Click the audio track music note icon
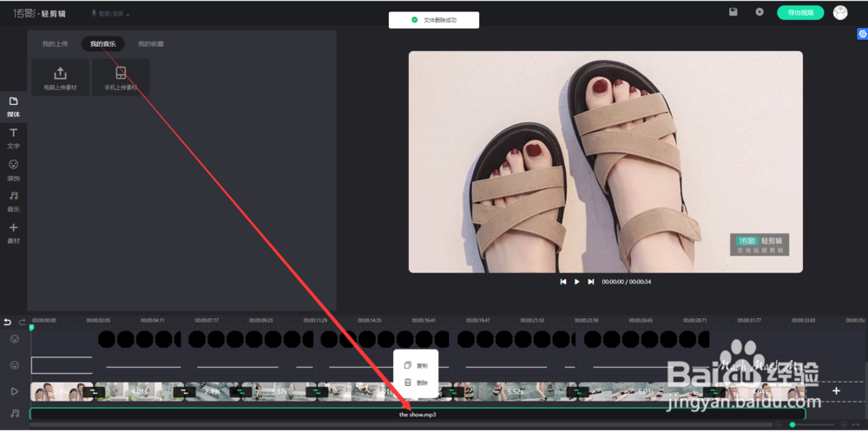868x431 pixels. 15,414
